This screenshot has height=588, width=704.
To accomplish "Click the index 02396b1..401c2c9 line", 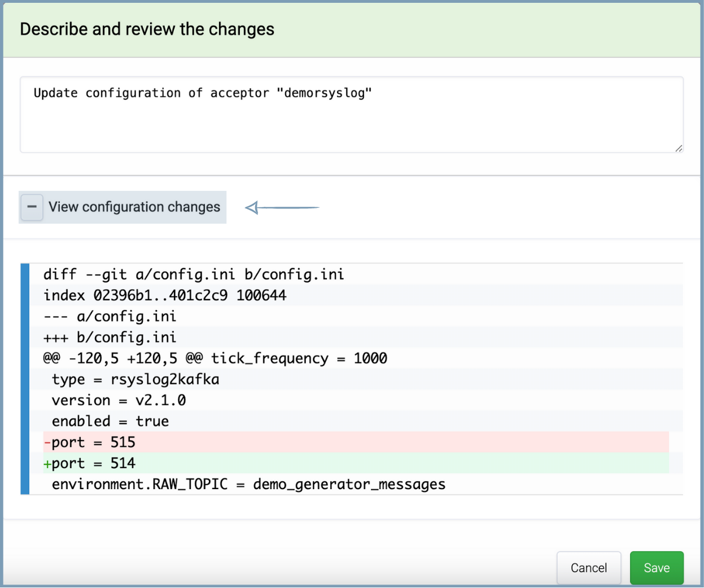I will [x=165, y=295].
